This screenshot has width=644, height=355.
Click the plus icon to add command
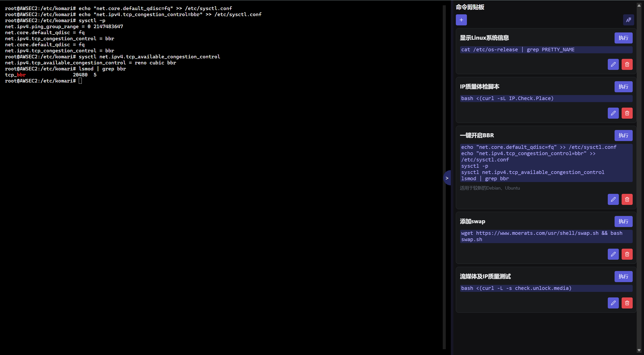pyautogui.click(x=461, y=20)
